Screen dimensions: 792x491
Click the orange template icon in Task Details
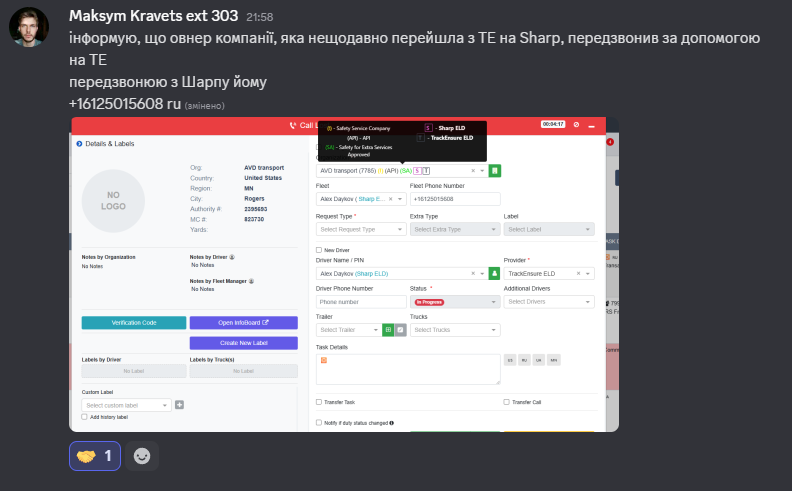click(324, 360)
